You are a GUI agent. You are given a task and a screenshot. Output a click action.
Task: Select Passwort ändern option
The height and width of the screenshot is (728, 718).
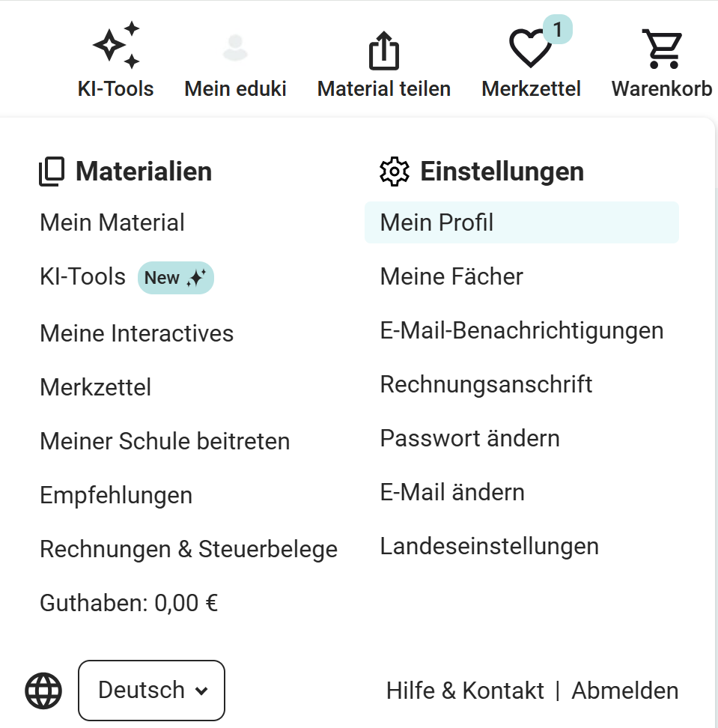point(469,438)
